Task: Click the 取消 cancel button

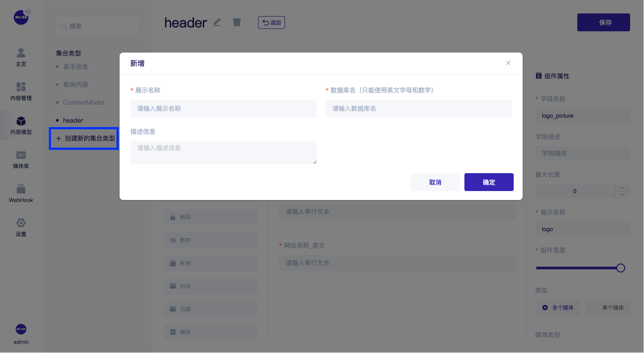Action: (435, 182)
